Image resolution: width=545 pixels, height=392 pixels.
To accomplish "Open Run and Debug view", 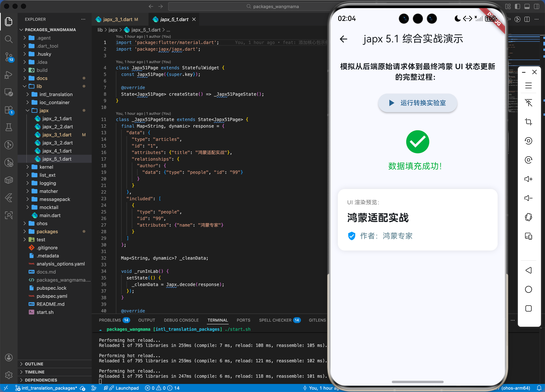I will click(9, 75).
